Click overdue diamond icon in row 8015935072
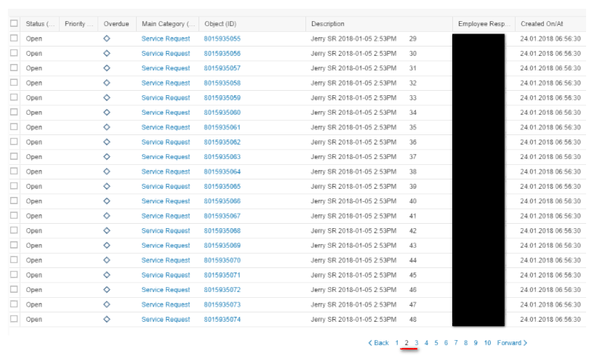 click(x=107, y=290)
